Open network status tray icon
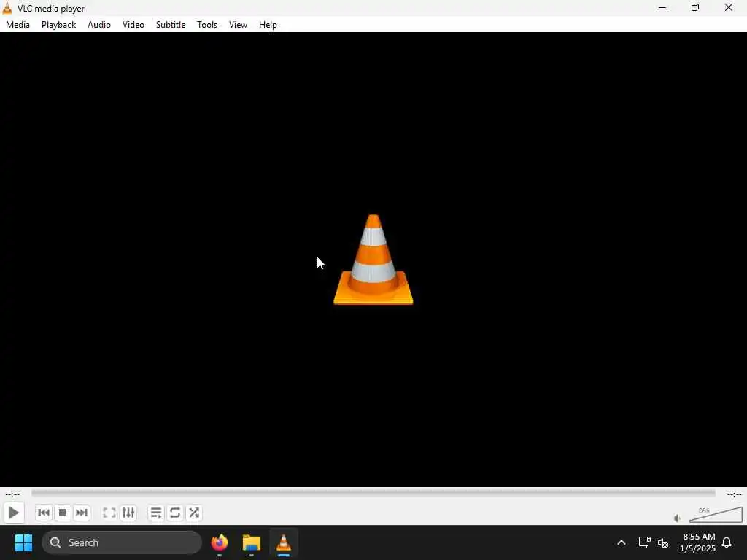Viewport: 747px width, 560px height. click(x=644, y=542)
